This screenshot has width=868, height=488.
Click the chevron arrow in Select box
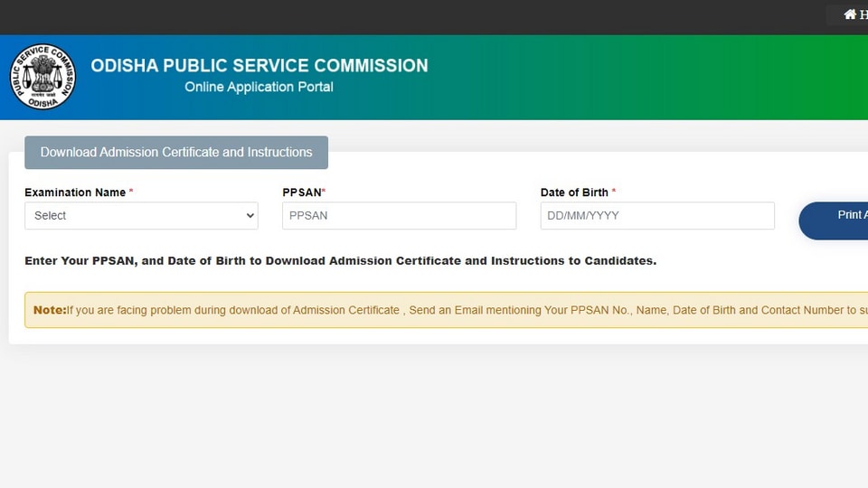[250, 216]
